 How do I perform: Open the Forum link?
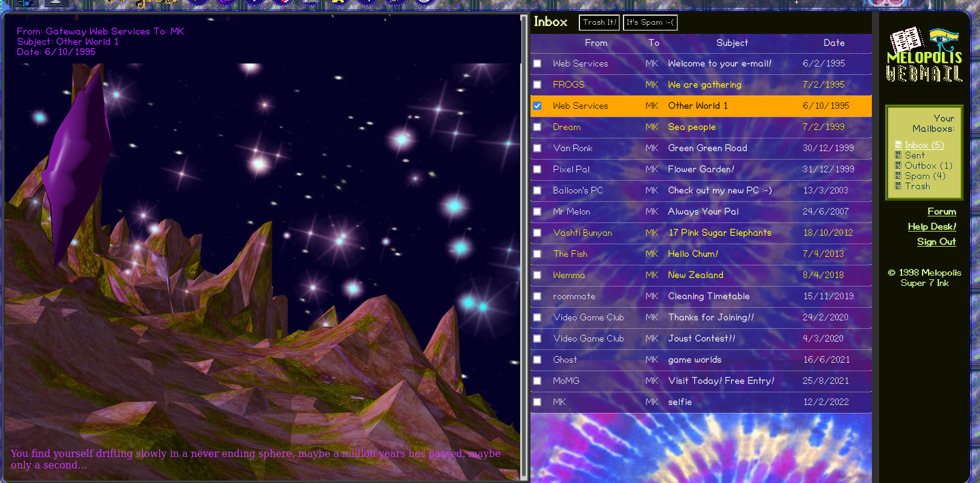pos(941,212)
